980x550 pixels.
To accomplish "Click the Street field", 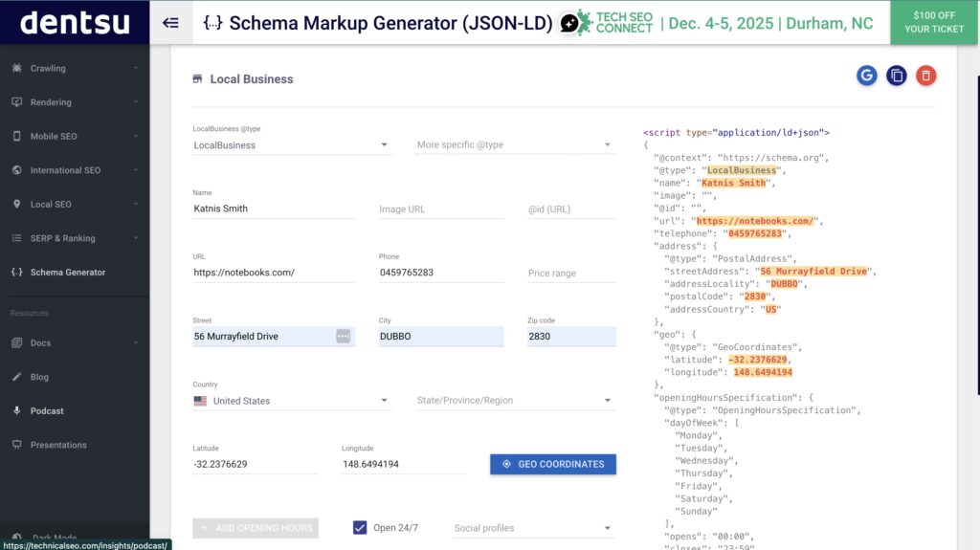I will point(274,337).
